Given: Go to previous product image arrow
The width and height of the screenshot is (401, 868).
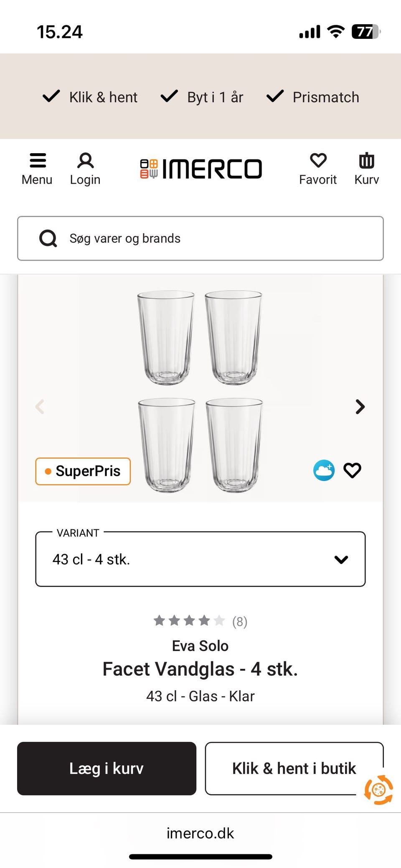Looking at the screenshot, I should click(40, 407).
